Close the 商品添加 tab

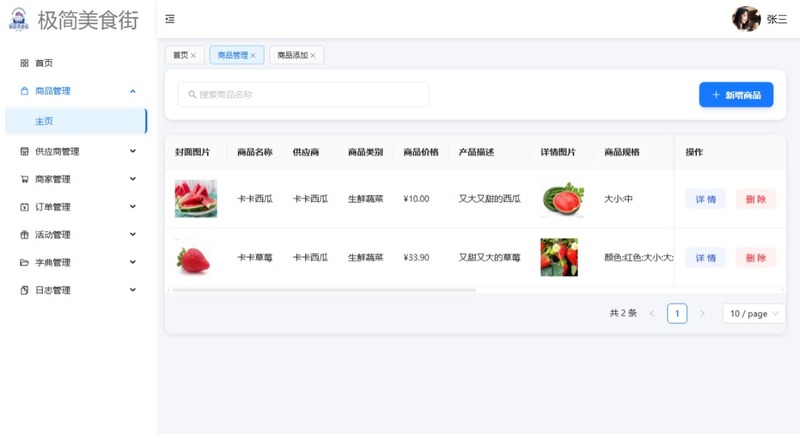[x=313, y=56]
